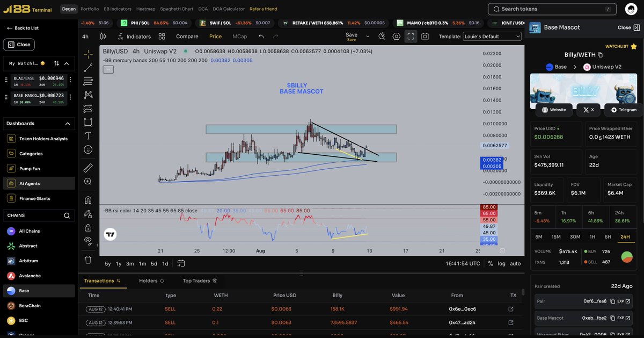
Task: Toggle log scale on the chart
Action: click(502, 263)
